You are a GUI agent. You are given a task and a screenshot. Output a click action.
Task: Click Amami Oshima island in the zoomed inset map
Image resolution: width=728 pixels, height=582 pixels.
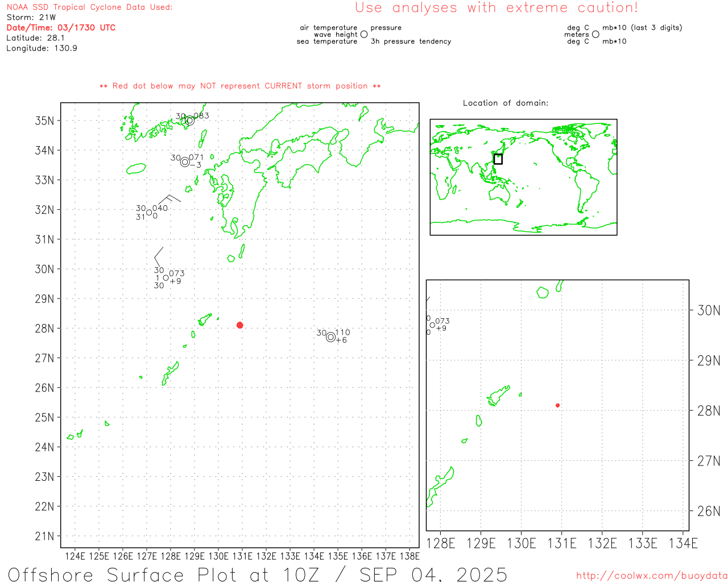click(498, 396)
